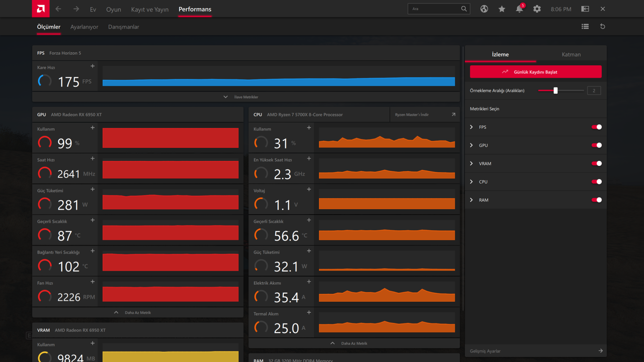Turn off the VRAM metrics toggle
The width and height of the screenshot is (644, 362).
(x=596, y=164)
